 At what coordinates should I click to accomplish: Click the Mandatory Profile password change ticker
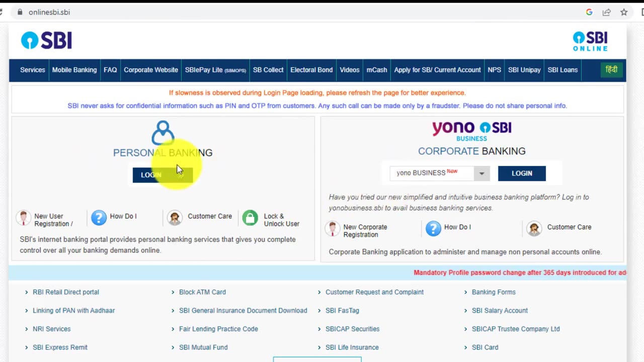tap(520, 273)
